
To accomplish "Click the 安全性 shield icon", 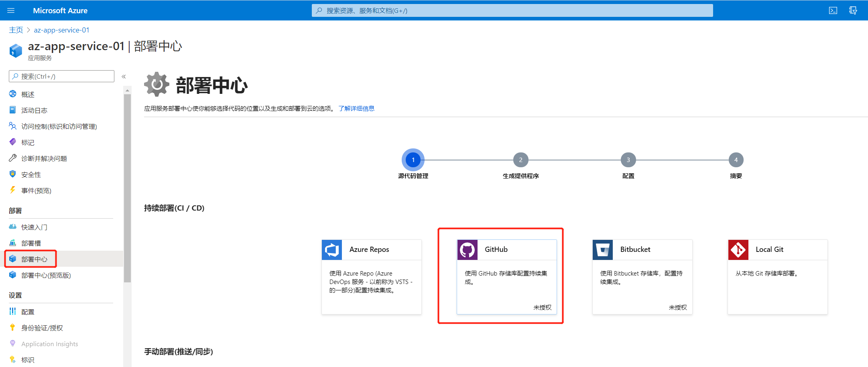I will [13, 174].
